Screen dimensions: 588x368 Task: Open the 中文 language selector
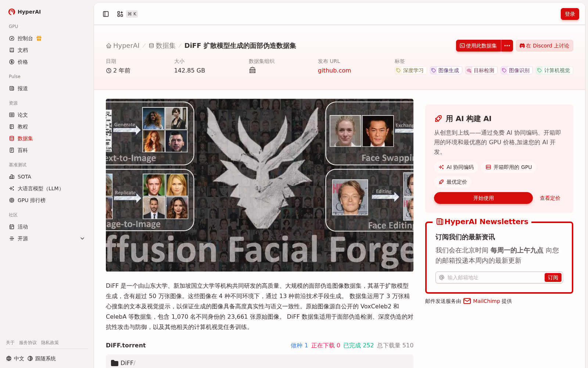pos(15,358)
